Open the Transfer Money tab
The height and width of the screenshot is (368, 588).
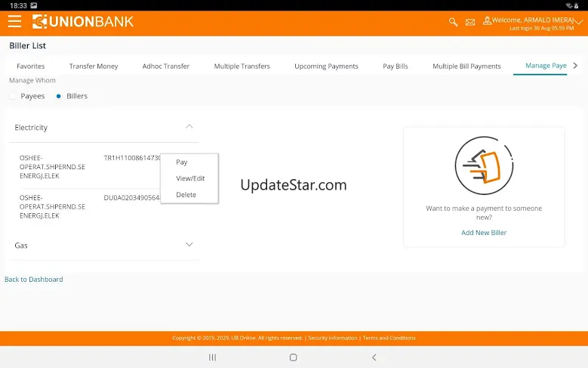click(94, 66)
